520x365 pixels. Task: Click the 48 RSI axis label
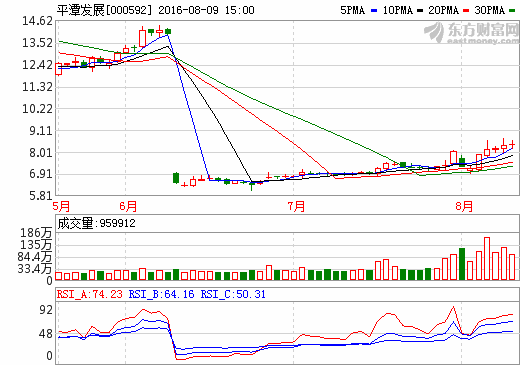pos(46,334)
